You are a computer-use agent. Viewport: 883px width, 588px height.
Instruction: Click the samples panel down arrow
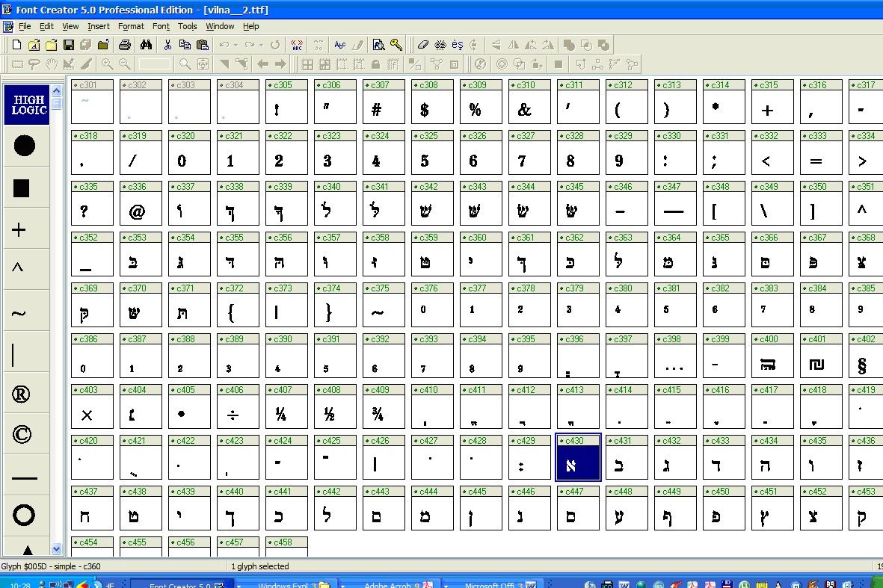[x=56, y=548]
